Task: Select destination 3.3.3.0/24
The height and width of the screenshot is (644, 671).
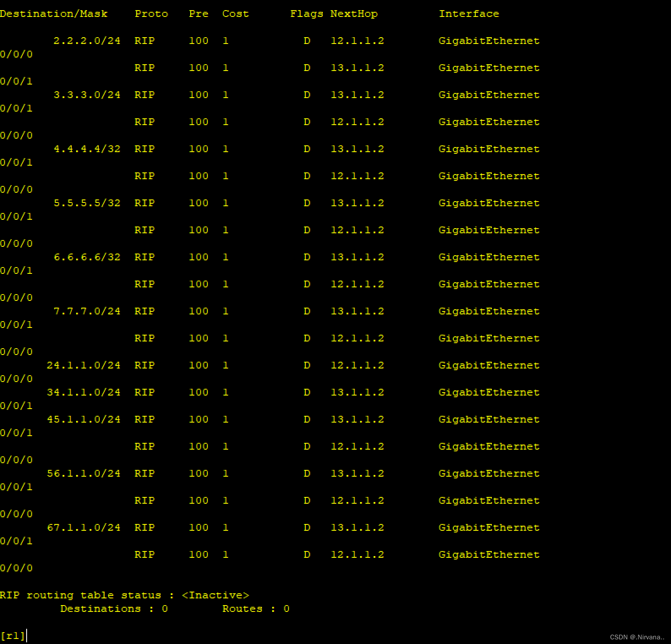Action: coord(87,95)
